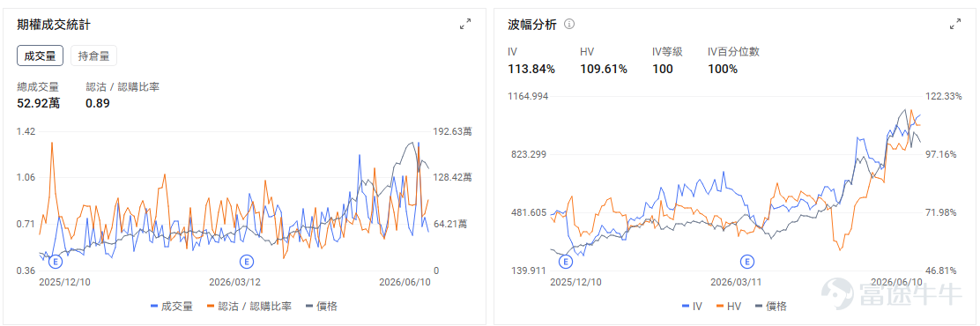Toggle the 價格 legend in volatility chart
Viewport: 980px width, 326px height.
pos(770,306)
